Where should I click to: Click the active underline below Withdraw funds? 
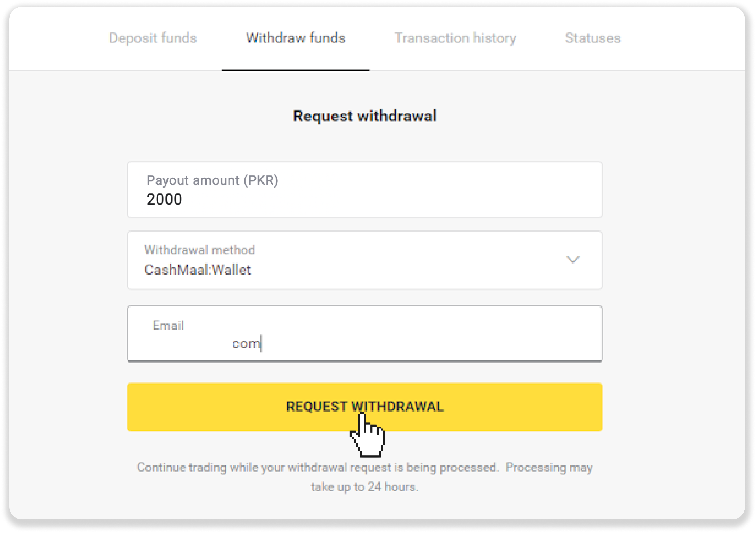[x=296, y=70]
